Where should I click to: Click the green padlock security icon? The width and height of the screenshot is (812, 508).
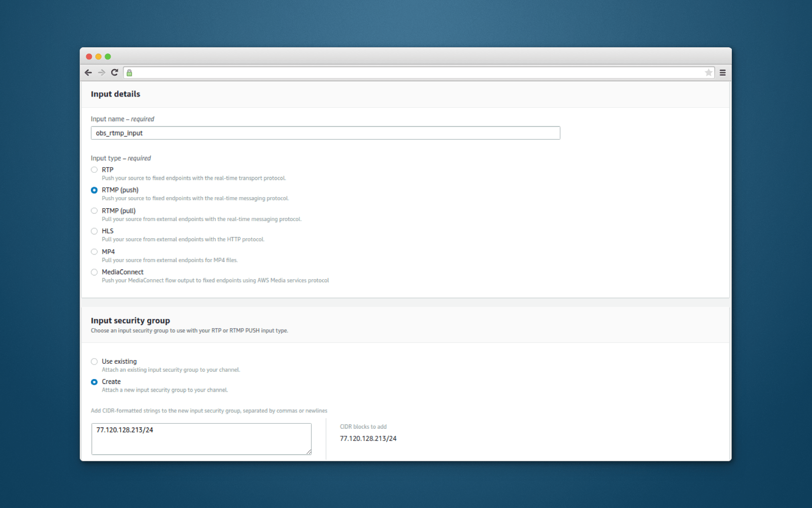(129, 73)
